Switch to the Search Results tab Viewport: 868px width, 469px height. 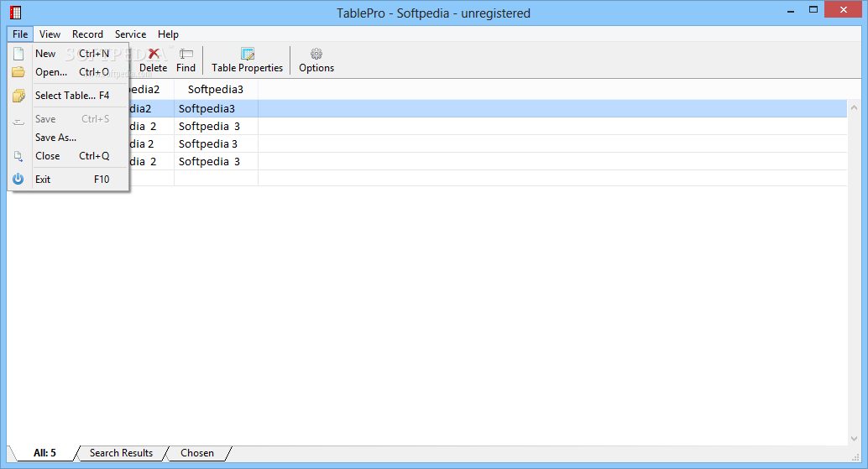[x=121, y=453]
